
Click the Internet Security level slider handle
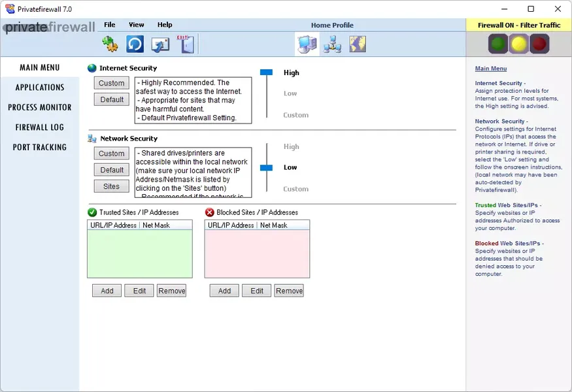(x=266, y=73)
